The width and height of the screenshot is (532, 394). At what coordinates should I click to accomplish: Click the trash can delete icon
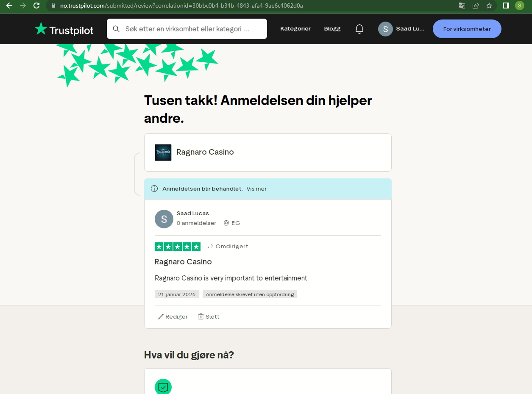coord(201,316)
